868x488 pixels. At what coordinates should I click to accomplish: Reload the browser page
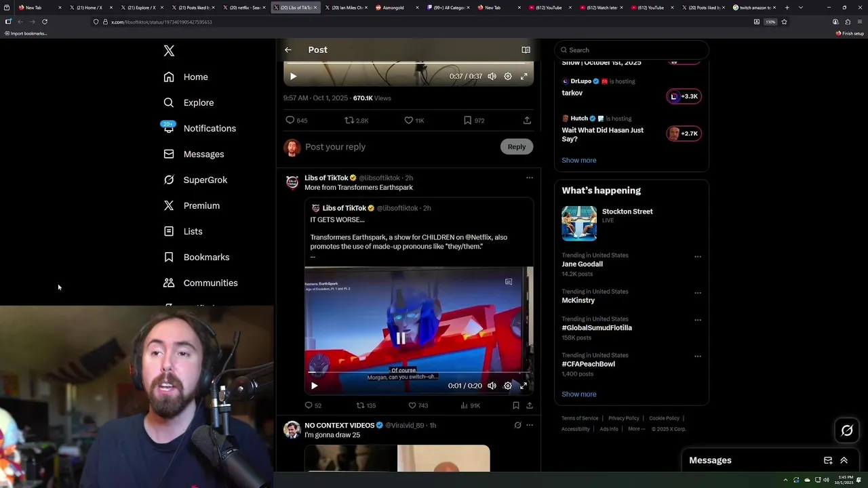pos(45,22)
